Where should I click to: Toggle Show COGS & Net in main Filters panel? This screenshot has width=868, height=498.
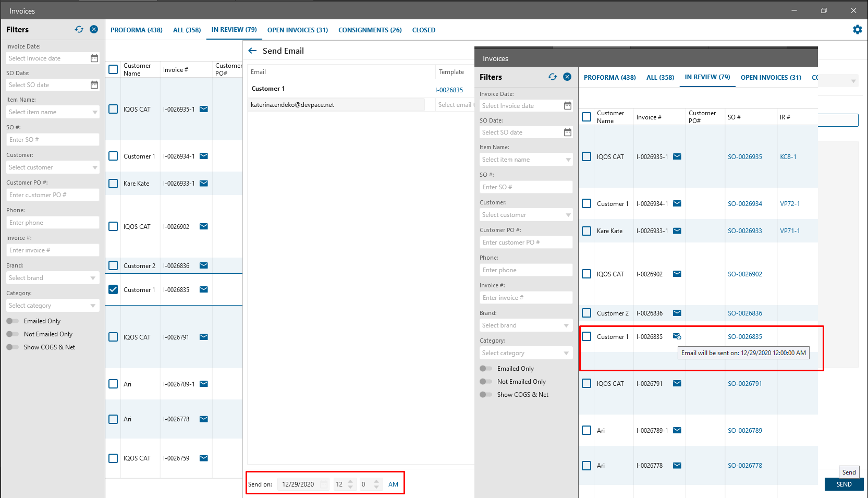[x=13, y=347]
